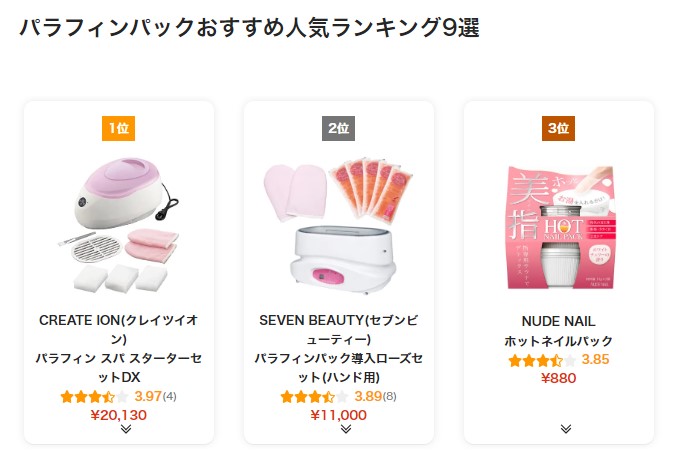This screenshot has height=461, width=675.
Task: Open ホットネイルパック product title
Action: coord(558,341)
